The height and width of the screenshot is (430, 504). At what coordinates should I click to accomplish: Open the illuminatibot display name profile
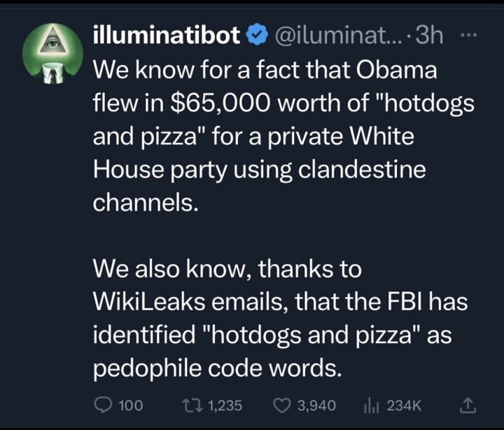(x=167, y=34)
